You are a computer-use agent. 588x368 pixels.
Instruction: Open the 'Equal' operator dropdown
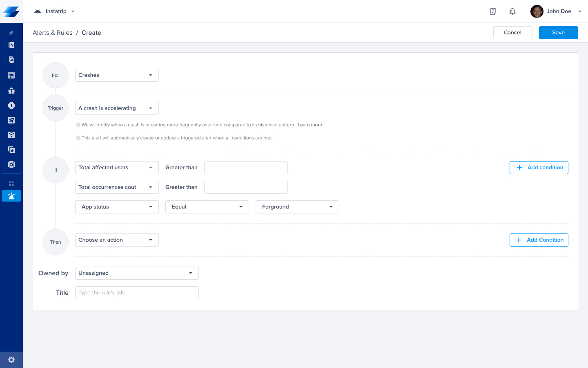click(207, 207)
